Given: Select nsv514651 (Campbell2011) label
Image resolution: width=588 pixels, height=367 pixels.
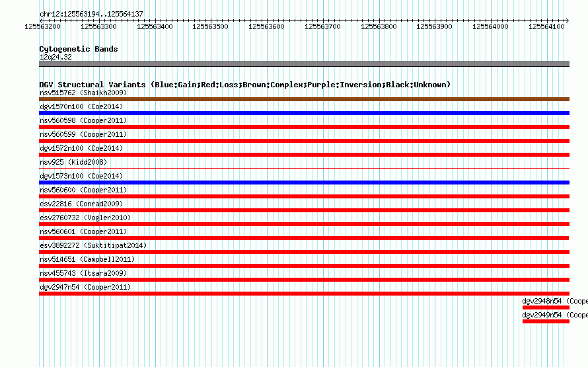Looking at the screenshot, I should coord(87,259).
